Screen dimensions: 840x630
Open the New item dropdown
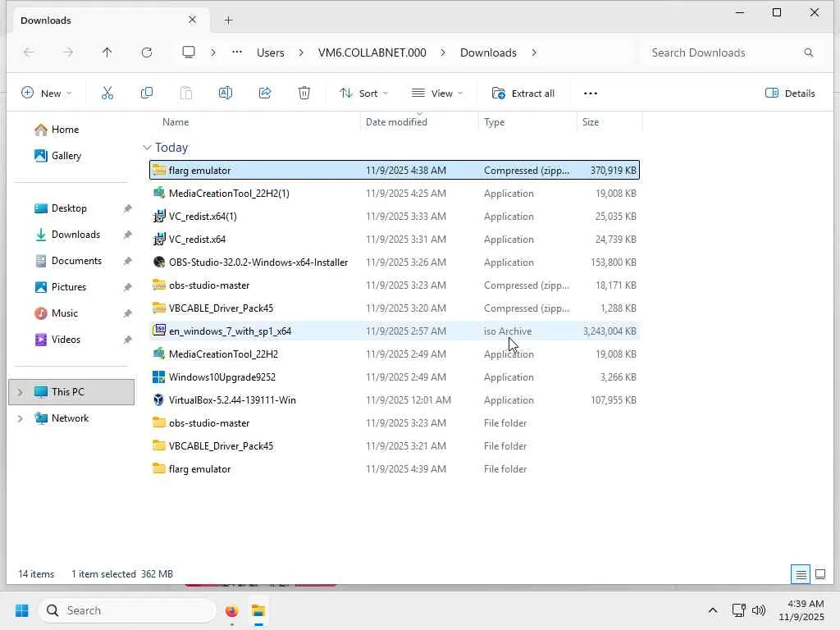coord(46,94)
